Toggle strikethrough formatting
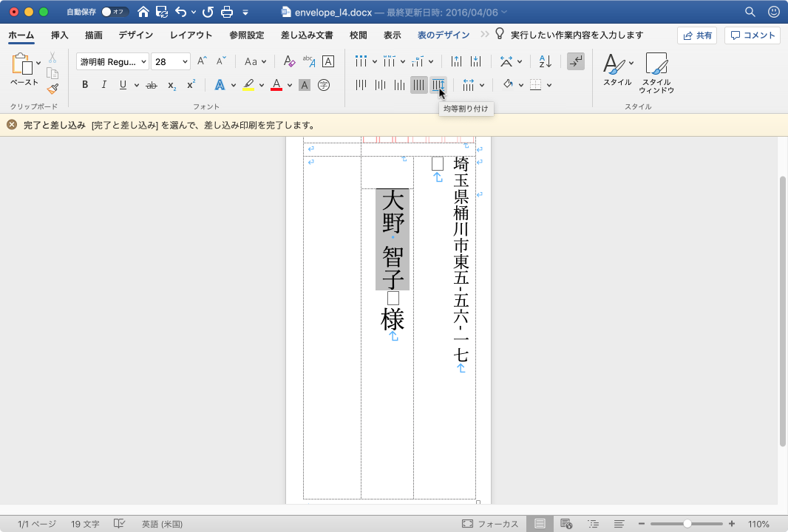This screenshot has height=532, width=788. click(152, 86)
